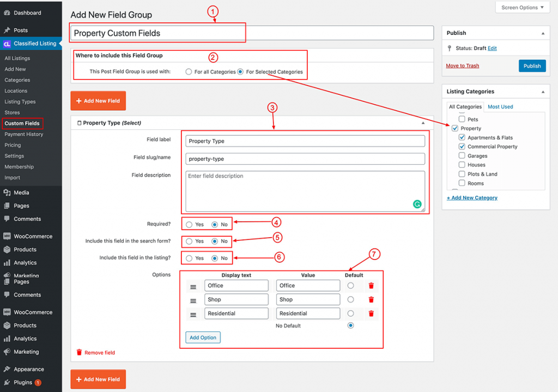558x392 pixels.
Task: Open the Custom Fields submenu item
Action: [22, 124]
